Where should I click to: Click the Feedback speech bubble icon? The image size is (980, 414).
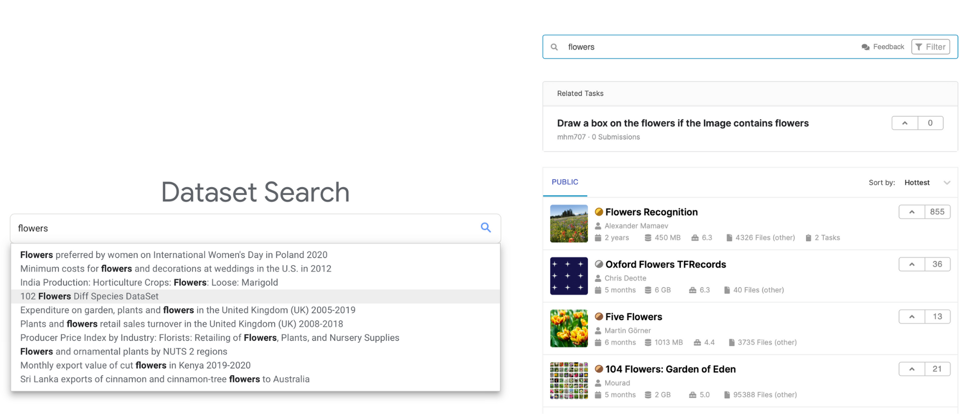coord(865,47)
